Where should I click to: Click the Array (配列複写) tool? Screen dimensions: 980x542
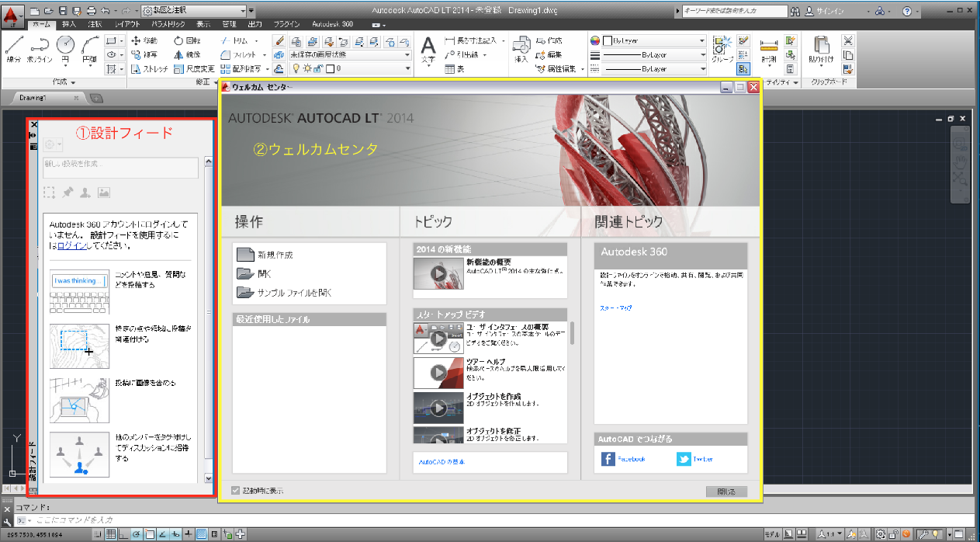(x=241, y=68)
